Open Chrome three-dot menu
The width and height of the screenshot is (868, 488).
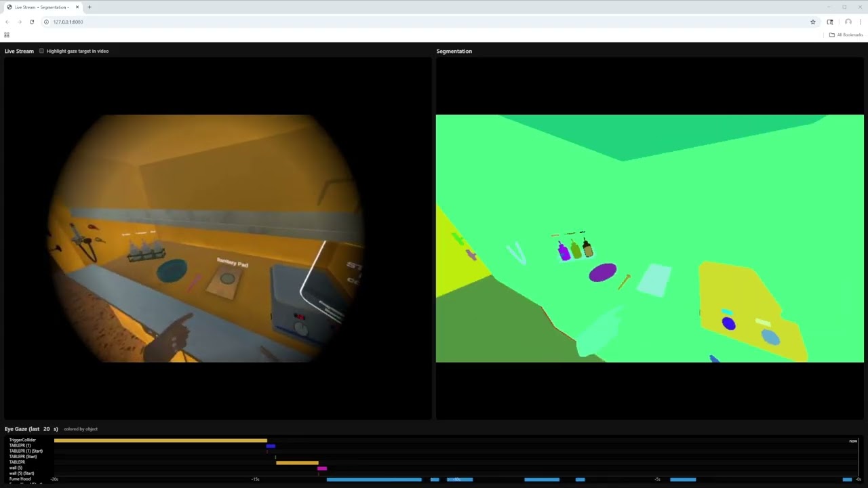coord(860,22)
